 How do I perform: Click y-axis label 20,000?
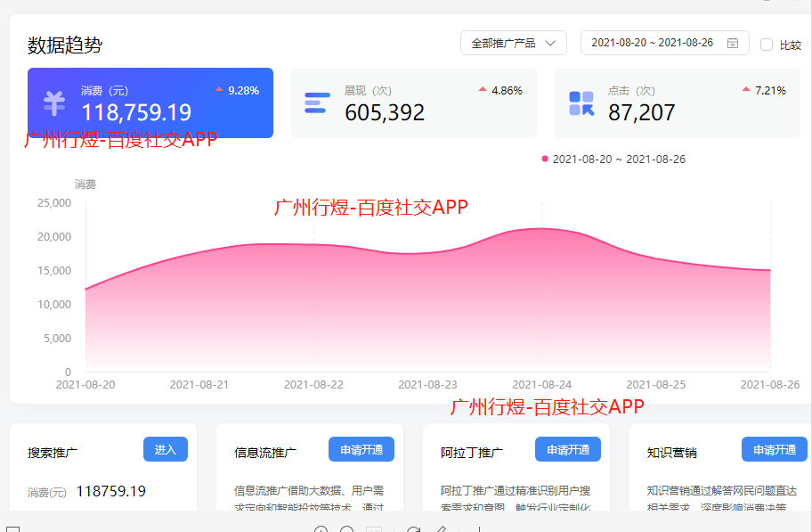coord(53,236)
